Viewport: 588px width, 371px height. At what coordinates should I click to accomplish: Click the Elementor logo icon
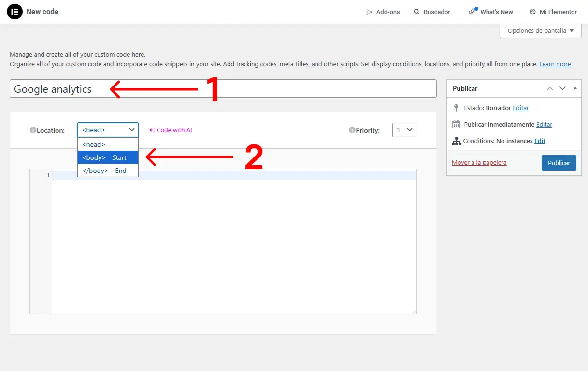pos(14,12)
